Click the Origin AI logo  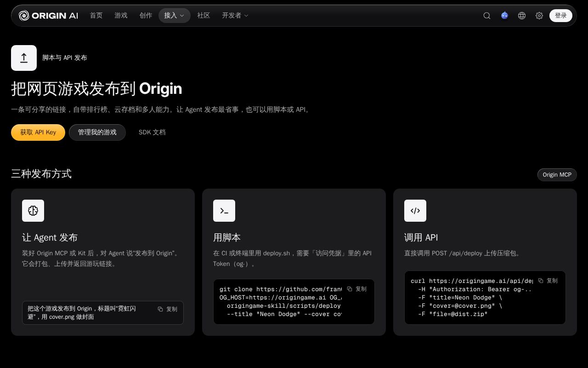(x=48, y=16)
